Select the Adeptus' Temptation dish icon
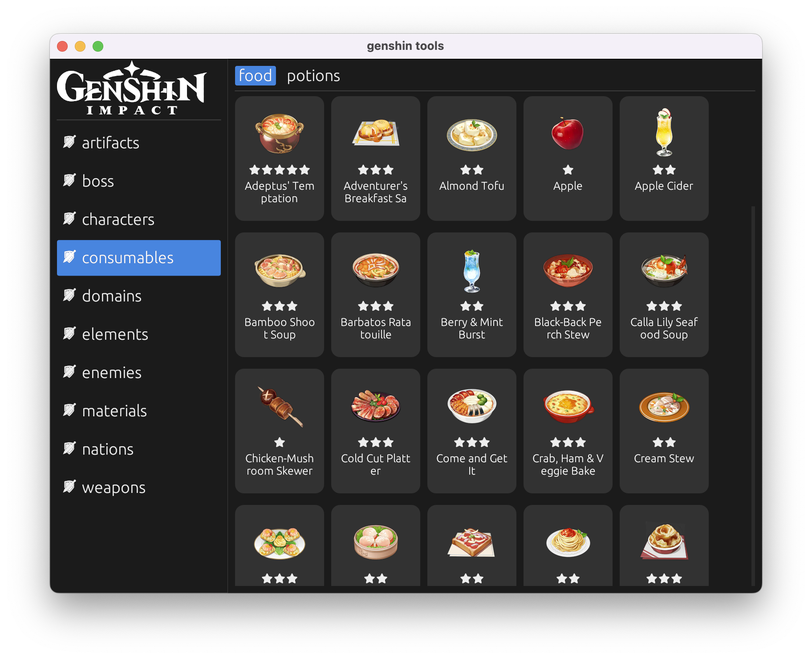This screenshot has height=659, width=812. click(280, 133)
